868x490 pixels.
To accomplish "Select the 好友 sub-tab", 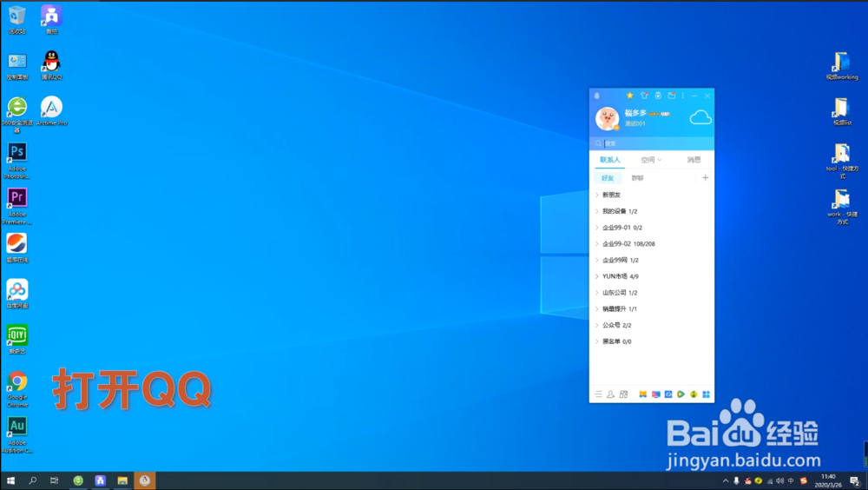I will point(608,178).
